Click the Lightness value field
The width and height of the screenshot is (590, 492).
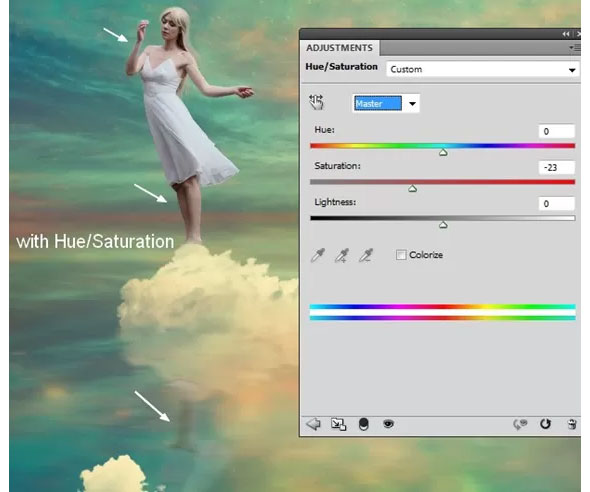557,203
